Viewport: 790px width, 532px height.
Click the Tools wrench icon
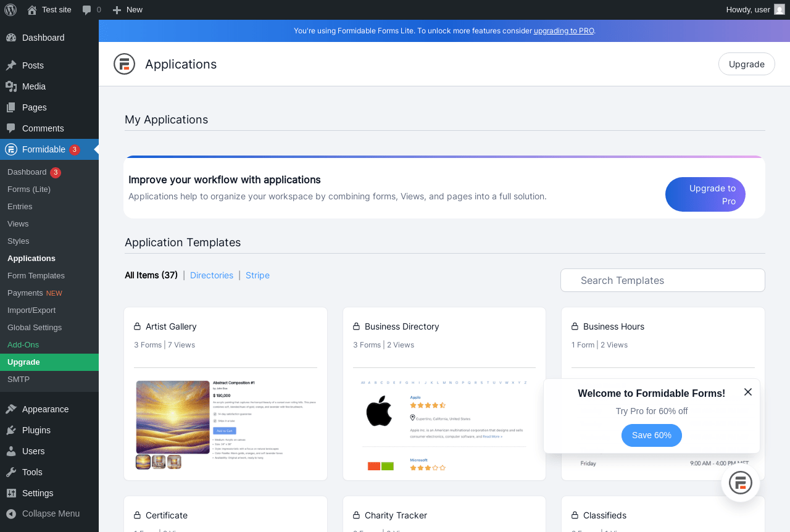point(11,472)
